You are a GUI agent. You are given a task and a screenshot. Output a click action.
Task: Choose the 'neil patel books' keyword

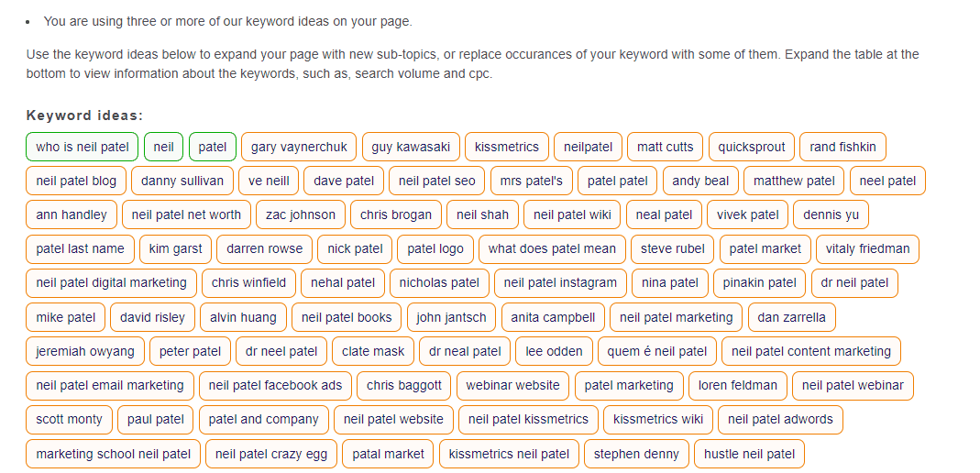(x=347, y=317)
